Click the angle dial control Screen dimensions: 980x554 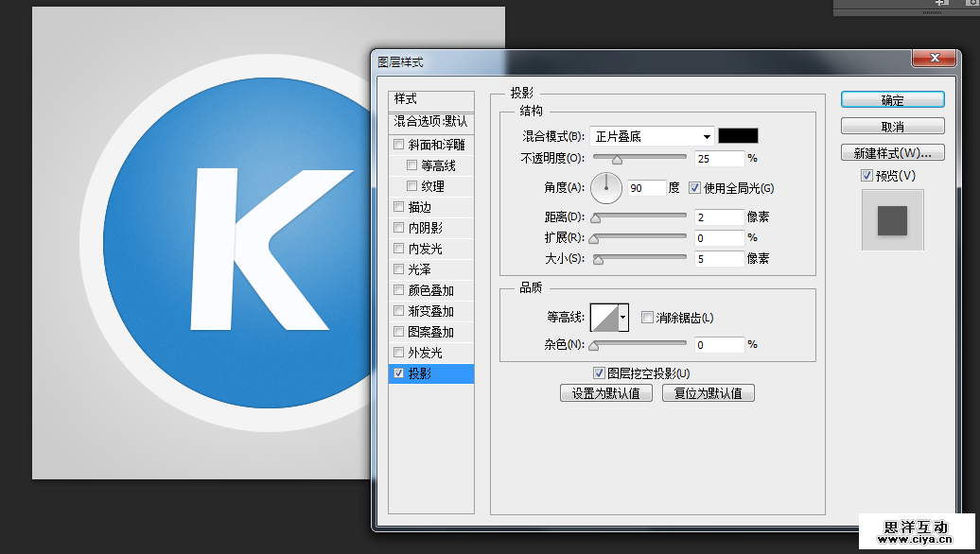(606, 188)
